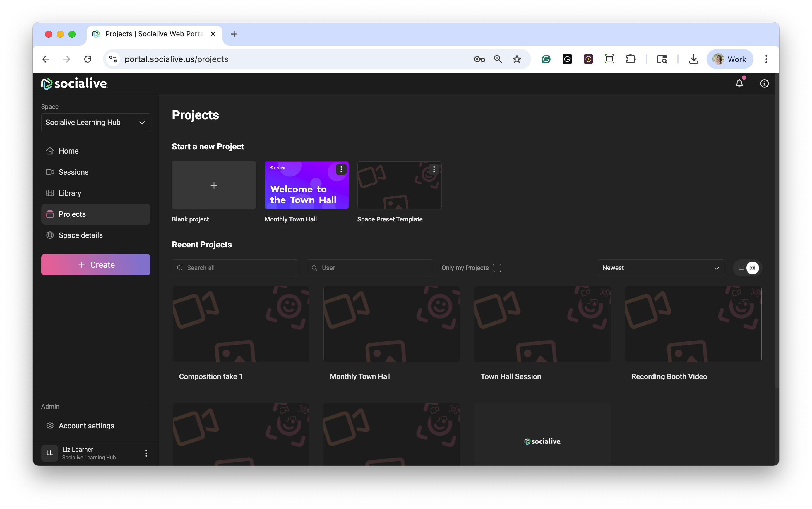Enable Only my Projects checkbox

point(497,268)
